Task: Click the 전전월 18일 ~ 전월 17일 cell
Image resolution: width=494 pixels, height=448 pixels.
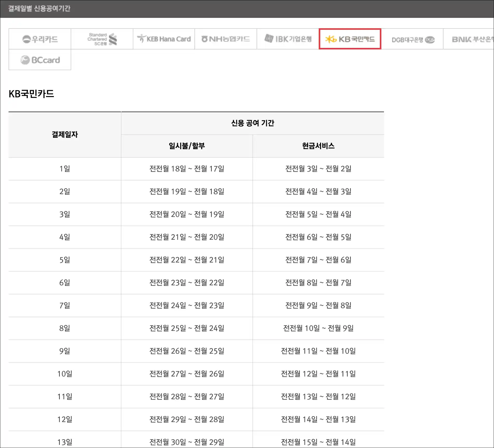Action: (x=187, y=169)
